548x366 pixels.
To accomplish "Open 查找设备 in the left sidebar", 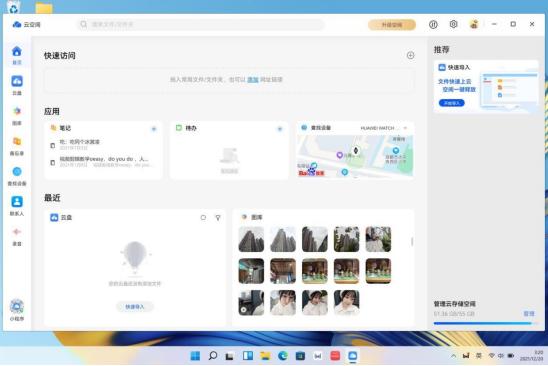I will click(x=17, y=176).
